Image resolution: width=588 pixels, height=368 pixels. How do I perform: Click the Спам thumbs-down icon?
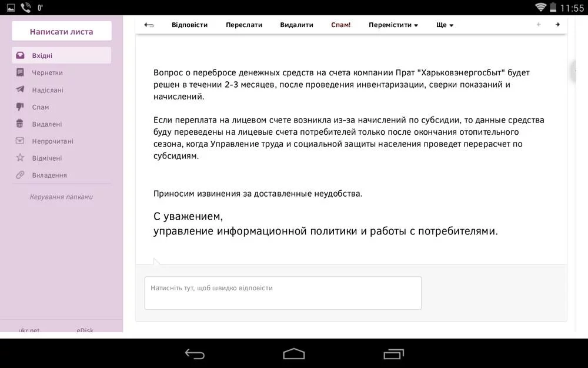(20, 107)
